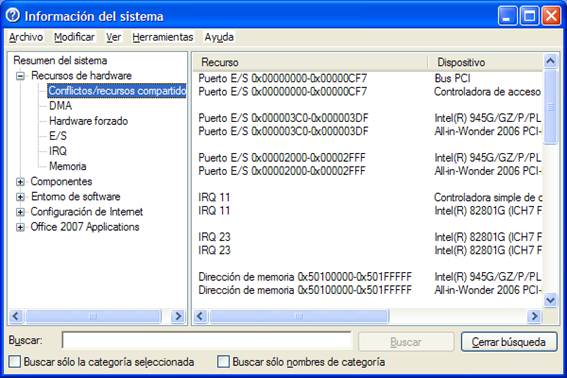567x378 pixels.
Task: Select Configuración de Internet label
Action: point(87,212)
